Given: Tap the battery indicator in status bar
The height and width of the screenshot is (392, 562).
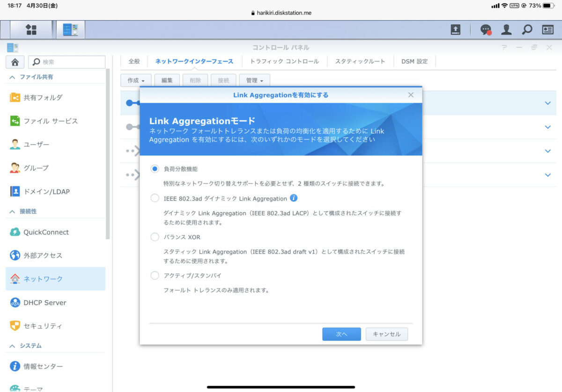Looking at the screenshot, I should 549,6.
